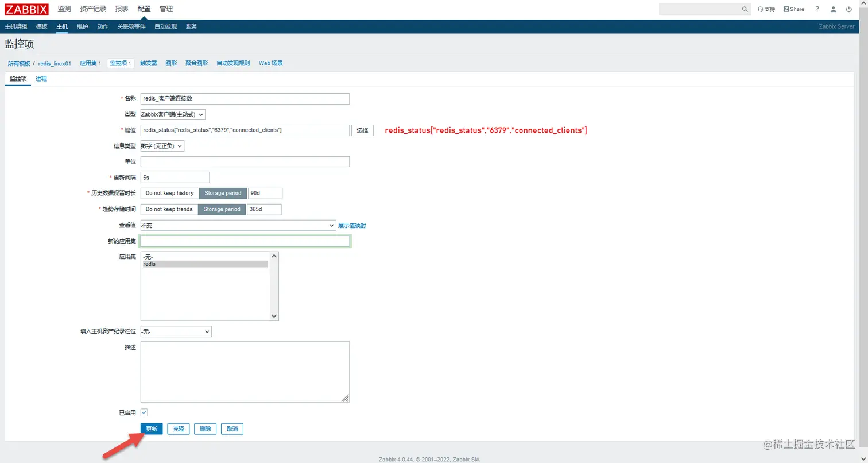Open the 类型 Zabbix客户端 dropdown
Screen dimensions: 868x463
[173, 114]
